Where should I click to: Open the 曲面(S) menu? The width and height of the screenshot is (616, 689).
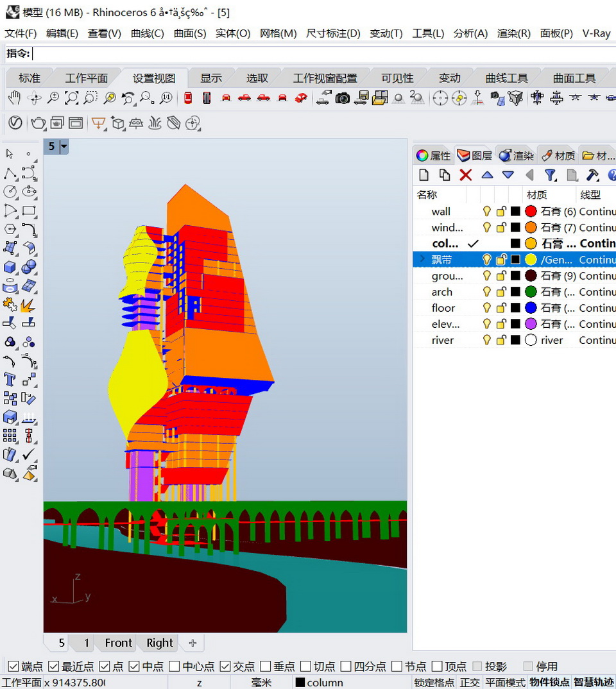tap(190, 33)
